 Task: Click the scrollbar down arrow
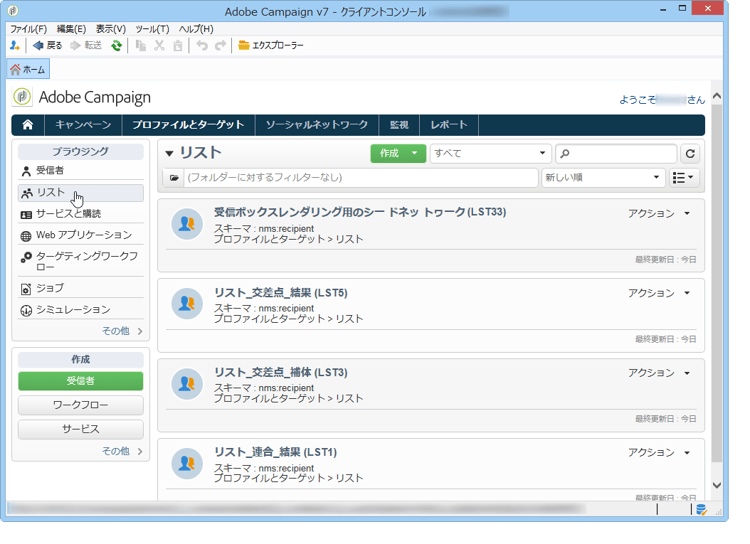(x=717, y=485)
